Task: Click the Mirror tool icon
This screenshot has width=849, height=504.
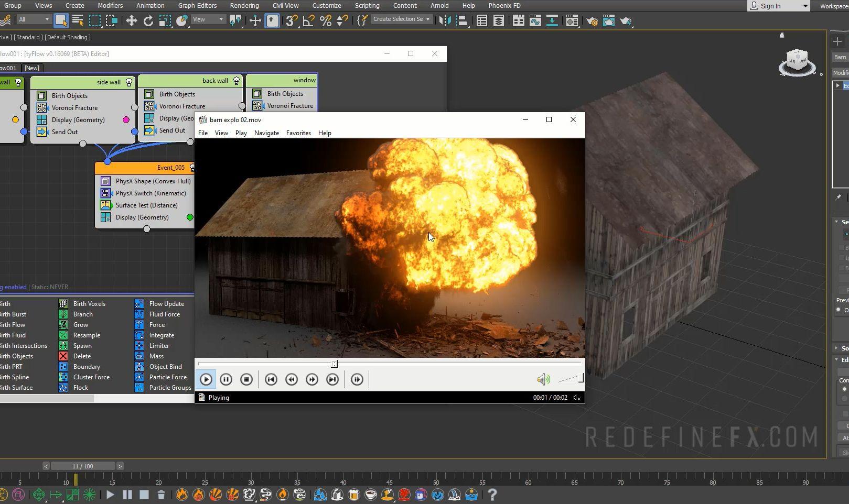Action: tap(445, 20)
